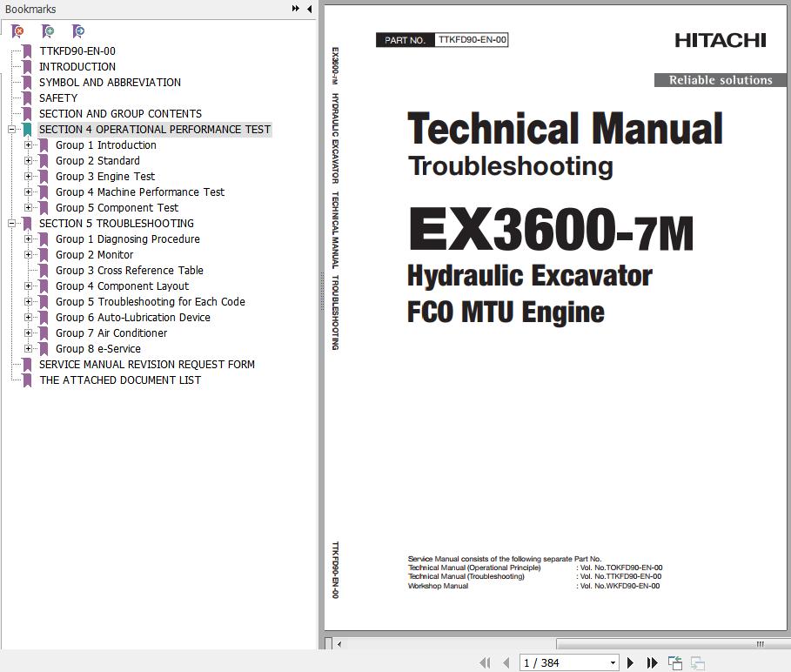Image resolution: width=791 pixels, height=672 pixels.
Task: Select Group 2 Monitor bookmark
Action: tap(94, 254)
